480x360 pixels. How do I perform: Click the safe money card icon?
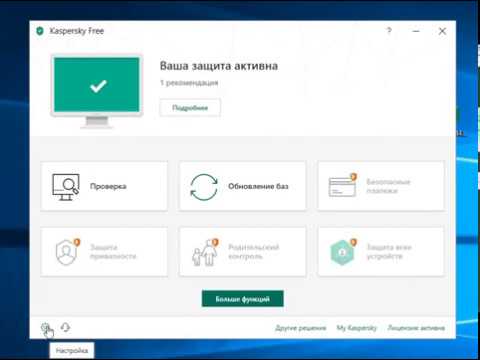click(343, 185)
